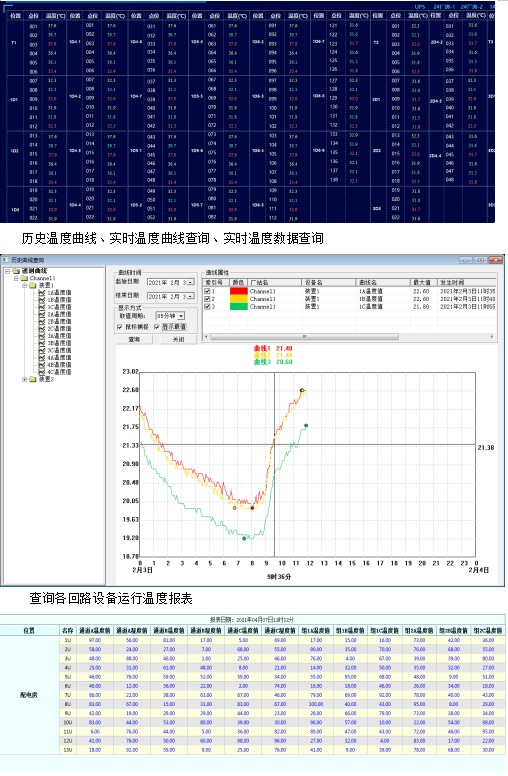508x776 pixels.
Task: Select the 1A温度值 curve icon in tree
Action: point(42,293)
